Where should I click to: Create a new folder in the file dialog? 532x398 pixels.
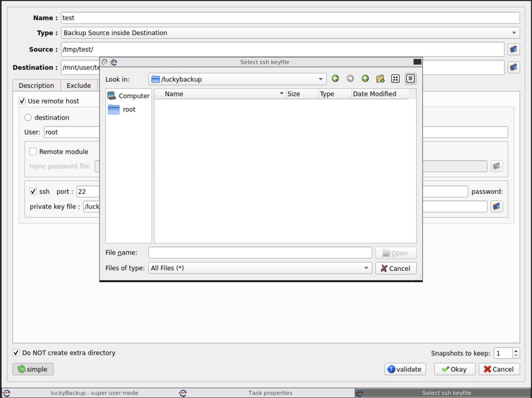(380, 79)
